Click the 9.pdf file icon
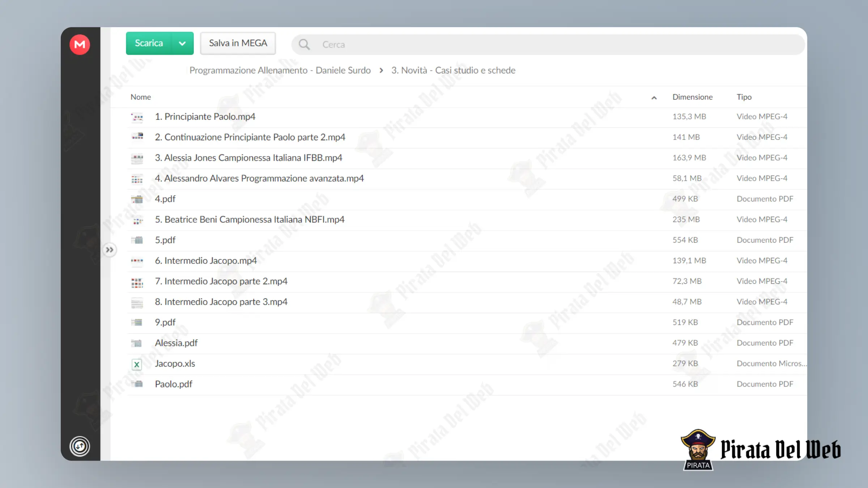The image size is (868, 488). [x=137, y=323]
